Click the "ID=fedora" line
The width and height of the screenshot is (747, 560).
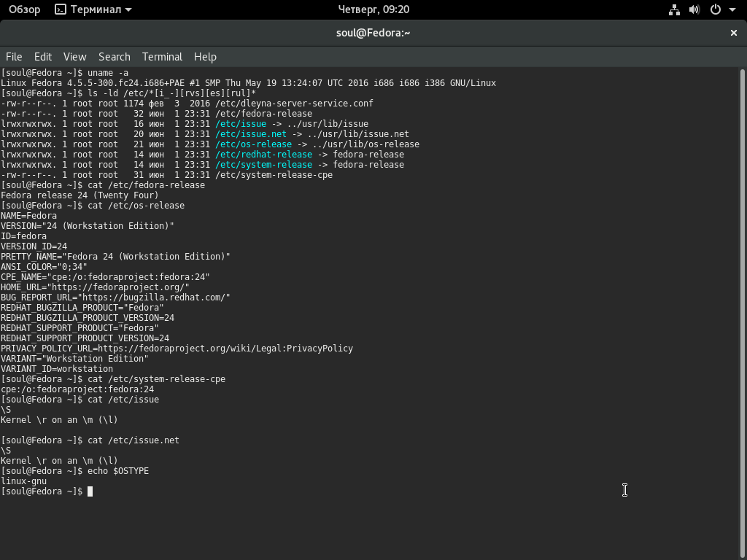click(x=24, y=236)
